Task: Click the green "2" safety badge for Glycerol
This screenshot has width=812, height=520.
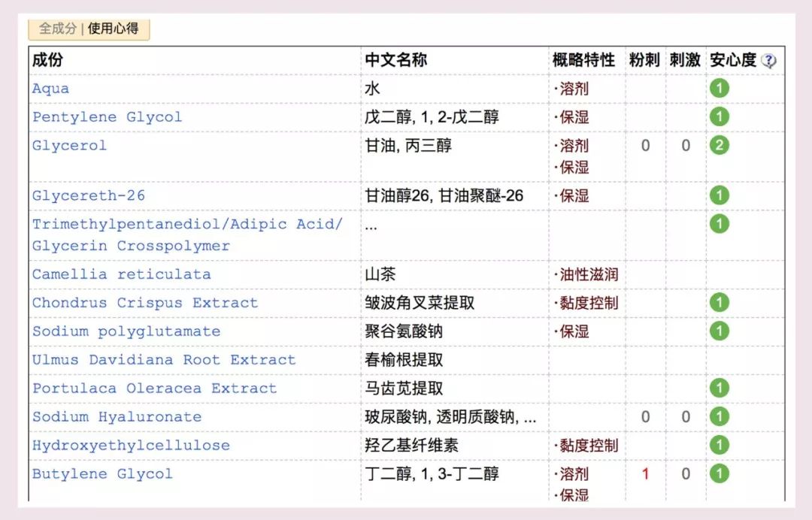Action: click(x=719, y=145)
